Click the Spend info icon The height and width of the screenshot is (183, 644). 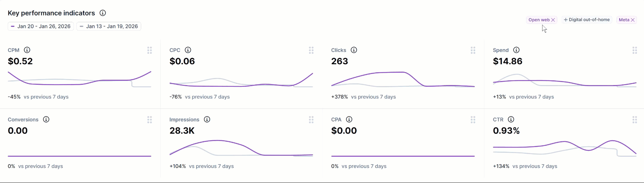coord(517,50)
